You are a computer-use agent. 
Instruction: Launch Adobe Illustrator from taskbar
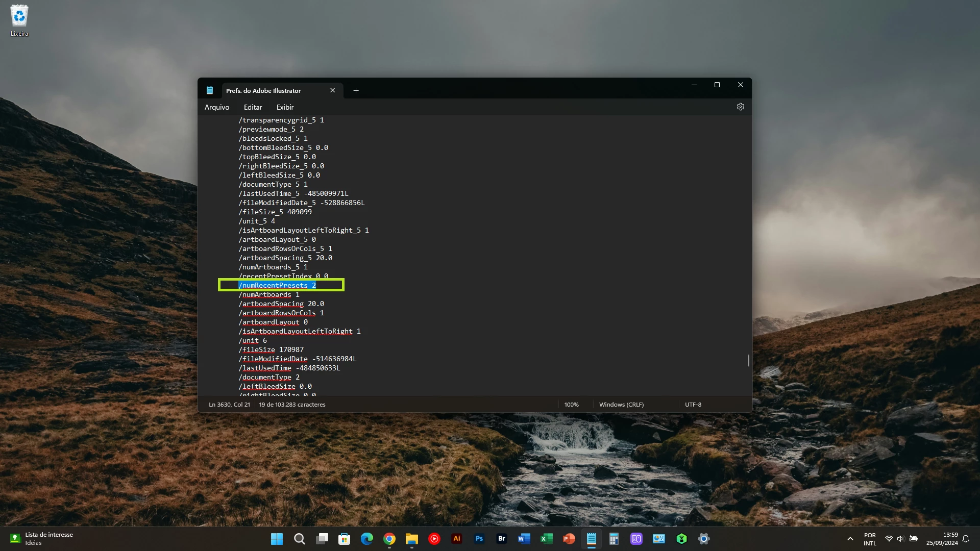pos(456,539)
